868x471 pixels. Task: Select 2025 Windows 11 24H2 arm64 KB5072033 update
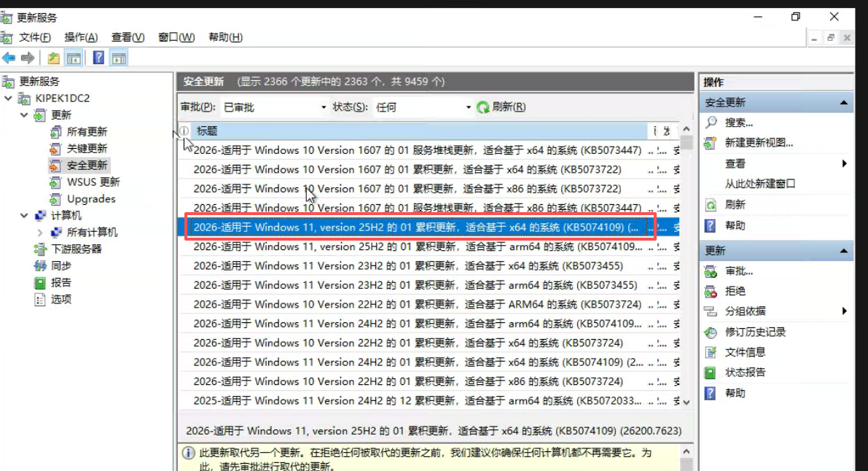coord(428,400)
